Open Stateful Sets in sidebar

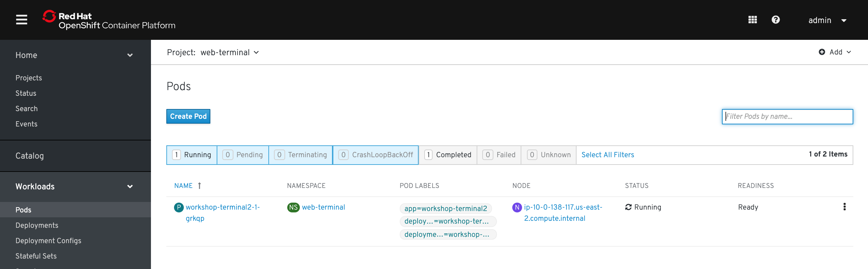pos(36,256)
